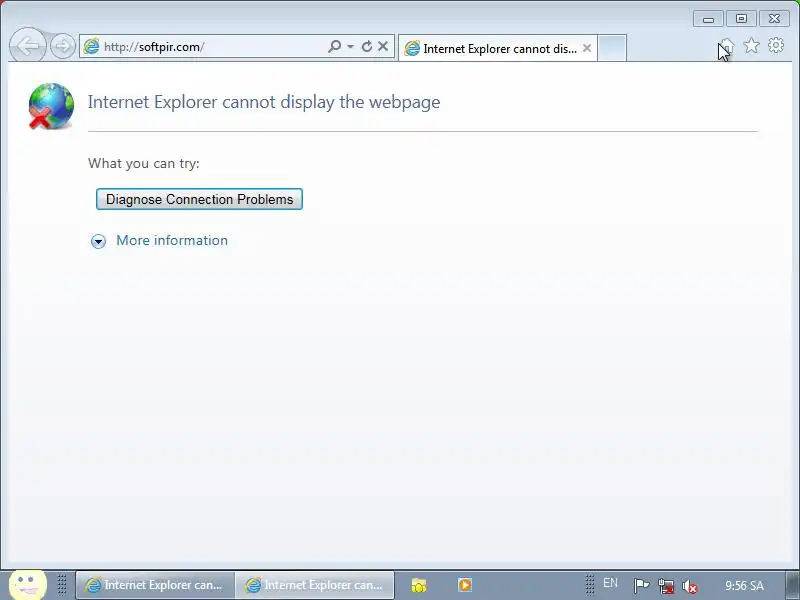
Task: Open Action Center flag tray icon
Action: click(x=641, y=585)
